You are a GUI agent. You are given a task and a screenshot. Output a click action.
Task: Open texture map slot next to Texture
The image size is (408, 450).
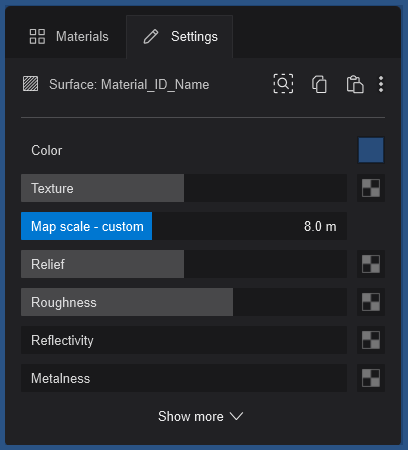point(371,188)
